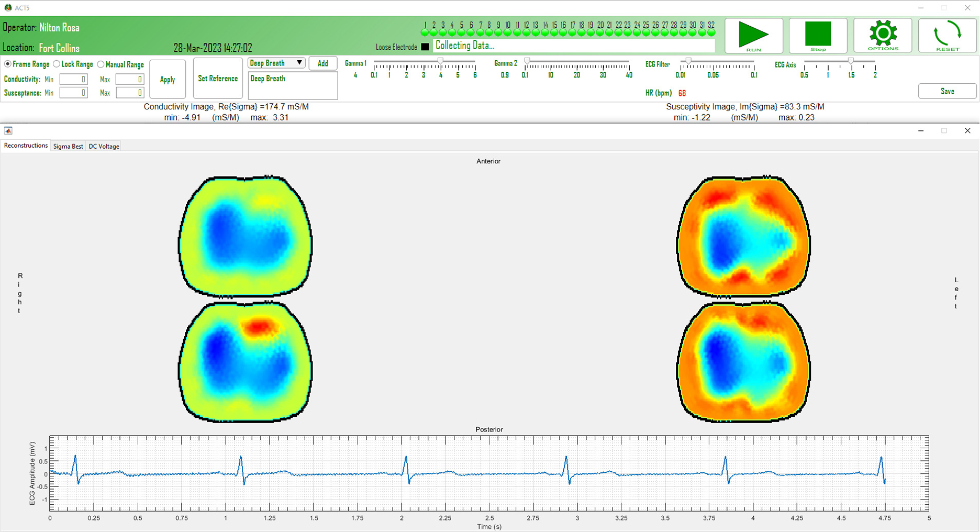Click the Deep Breath reference list box
This screenshot has height=532, width=980.
click(x=293, y=85)
